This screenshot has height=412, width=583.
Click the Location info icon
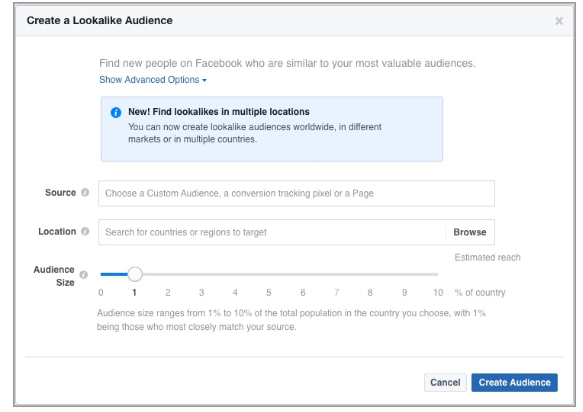(x=85, y=231)
